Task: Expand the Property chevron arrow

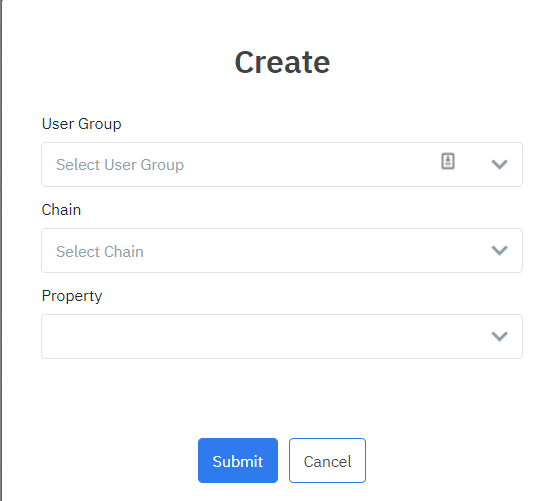Action: 499,336
